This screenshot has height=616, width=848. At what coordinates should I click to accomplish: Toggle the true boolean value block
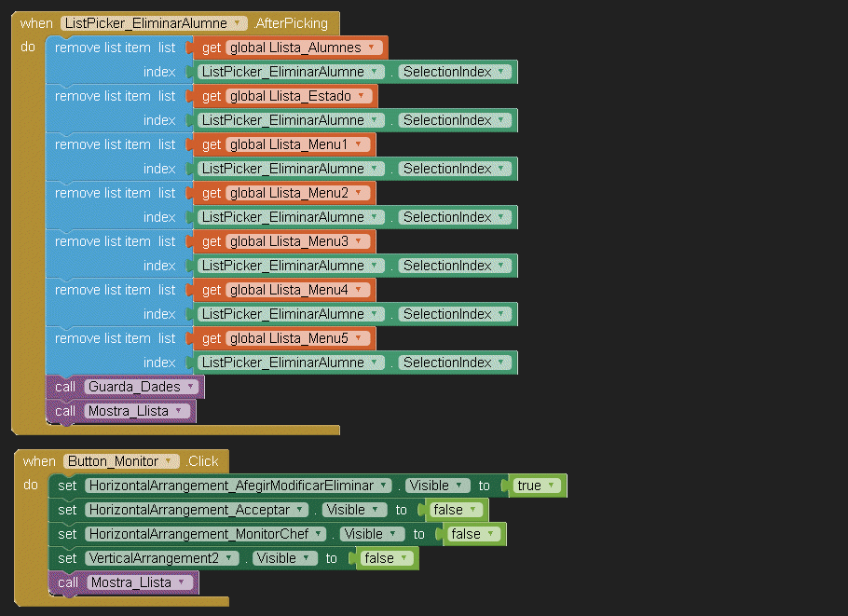pos(553,486)
